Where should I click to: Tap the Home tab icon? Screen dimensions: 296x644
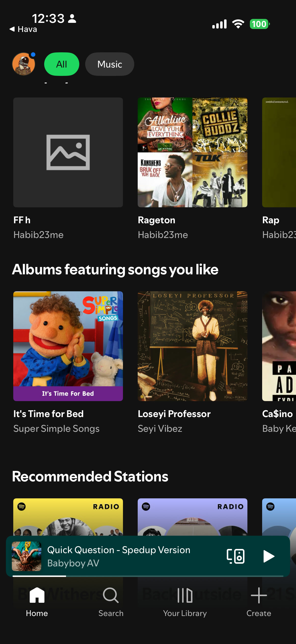click(37, 596)
